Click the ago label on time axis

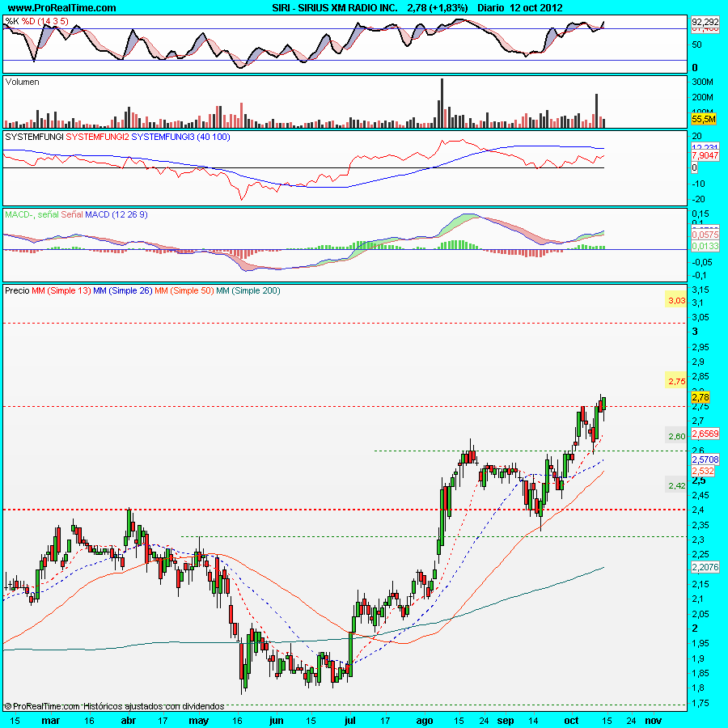[425, 721]
